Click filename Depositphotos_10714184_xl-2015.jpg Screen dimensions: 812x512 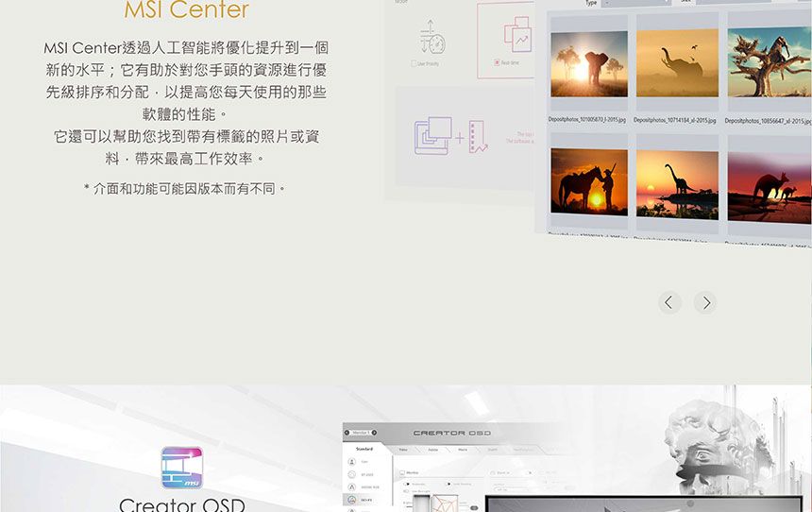(x=675, y=120)
